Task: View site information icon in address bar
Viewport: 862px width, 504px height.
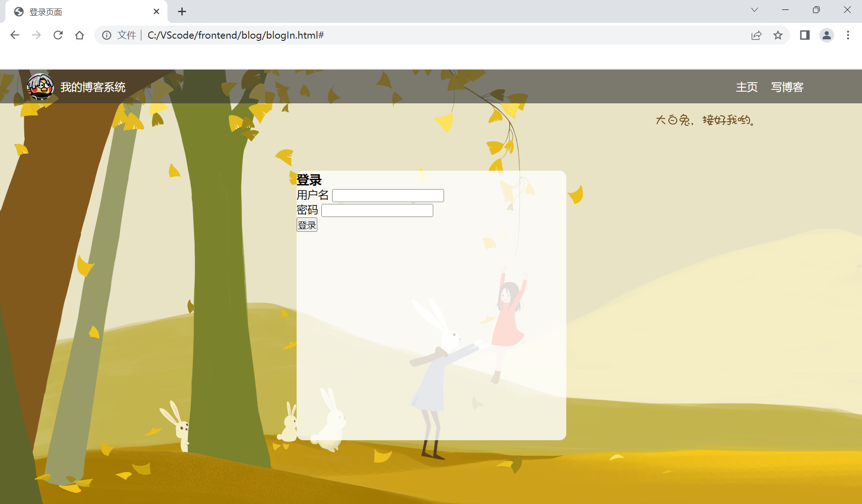Action: pyautogui.click(x=107, y=35)
